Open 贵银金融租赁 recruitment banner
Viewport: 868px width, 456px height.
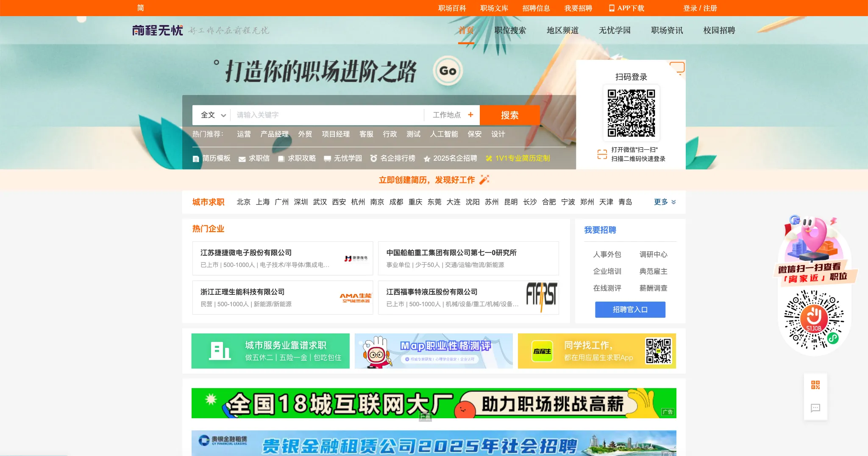point(434,443)
